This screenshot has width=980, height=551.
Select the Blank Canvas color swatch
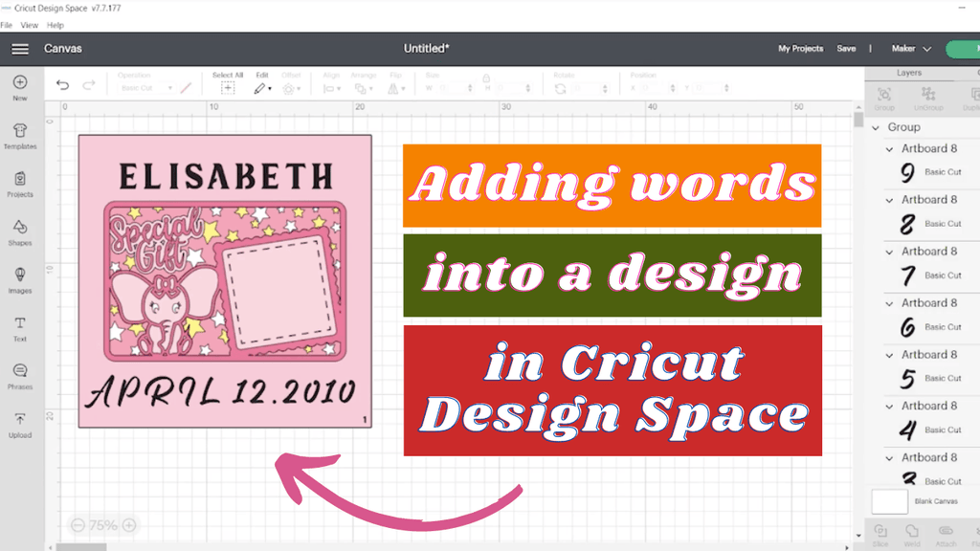click(888, 500)
